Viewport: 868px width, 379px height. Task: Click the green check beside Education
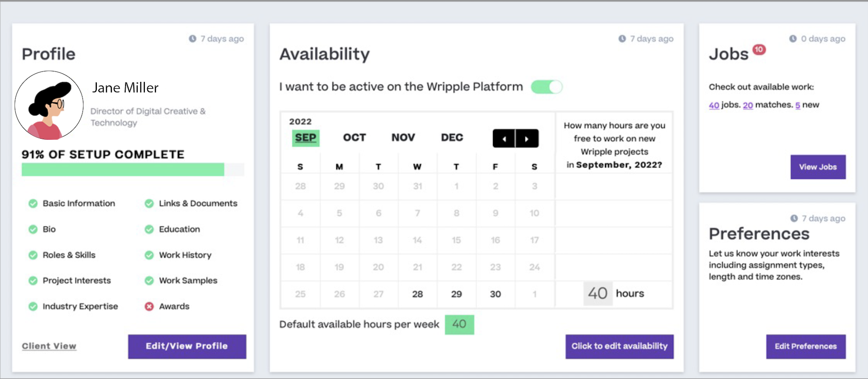[x=149, y=229]
